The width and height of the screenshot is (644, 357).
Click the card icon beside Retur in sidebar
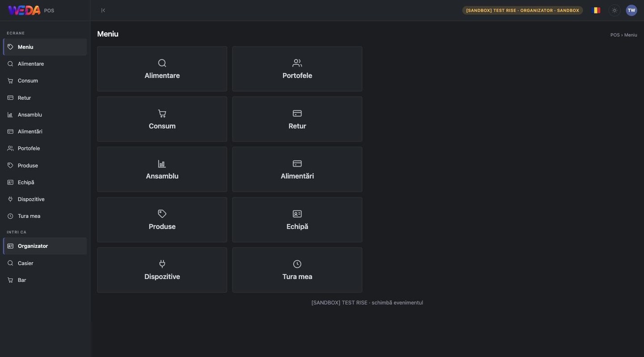pos(10,98)
